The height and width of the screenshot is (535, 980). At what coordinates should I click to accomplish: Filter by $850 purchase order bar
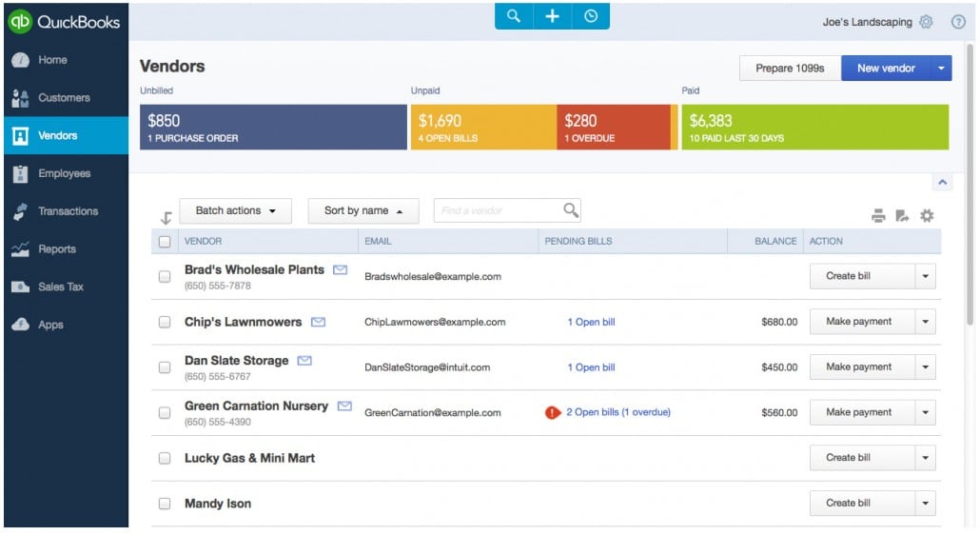pyautogui.click(x=273, y=127)
